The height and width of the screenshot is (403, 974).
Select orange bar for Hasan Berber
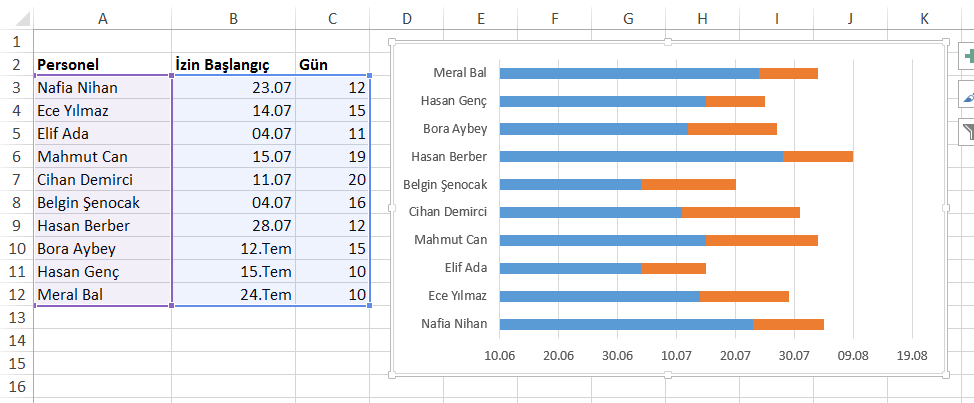pyautogui.click(x=818, y=156)
